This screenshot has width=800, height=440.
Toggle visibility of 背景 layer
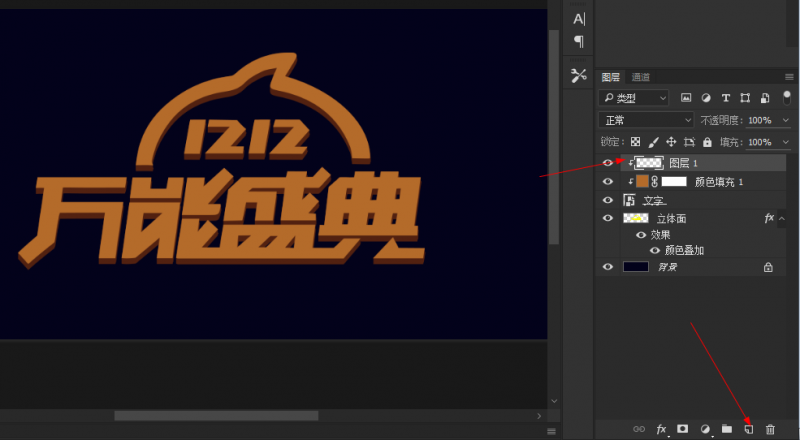click(608, 267)
